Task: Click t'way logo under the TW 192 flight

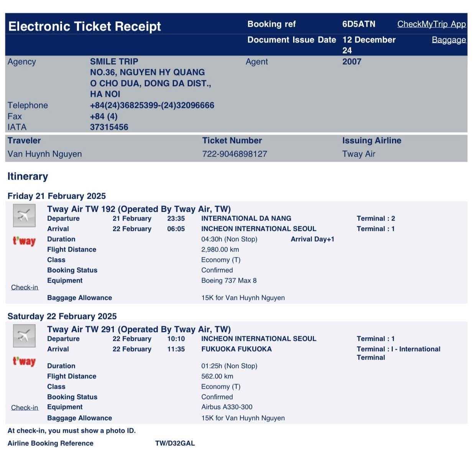Action: [24, 241]
